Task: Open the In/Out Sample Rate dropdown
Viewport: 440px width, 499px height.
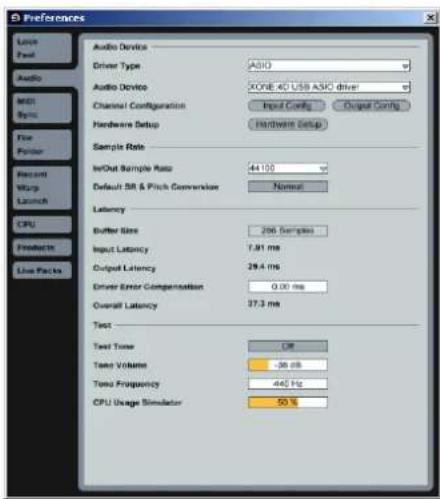Action: [x=288, y=168]
